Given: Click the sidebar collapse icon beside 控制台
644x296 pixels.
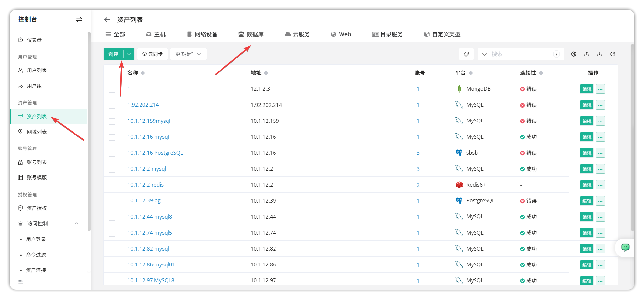Looking at the screenshot, I should tap(79, 20).
